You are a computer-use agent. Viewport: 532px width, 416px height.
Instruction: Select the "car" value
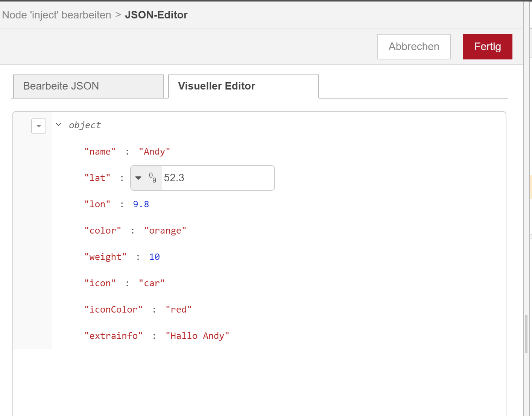[152, 283]
